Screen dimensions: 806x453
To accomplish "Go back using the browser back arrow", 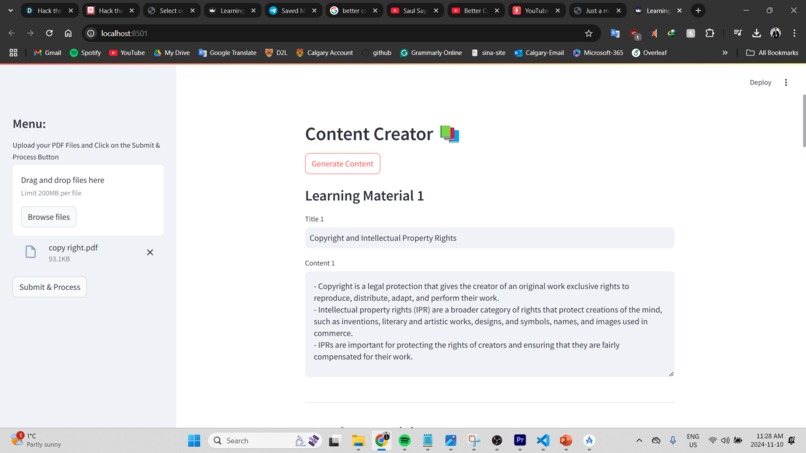I will coord(11,33).
